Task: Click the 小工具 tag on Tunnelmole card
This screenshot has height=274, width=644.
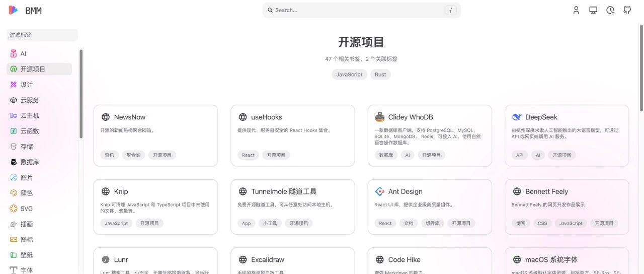Action: pyautogui.click(x=270, y=223)
